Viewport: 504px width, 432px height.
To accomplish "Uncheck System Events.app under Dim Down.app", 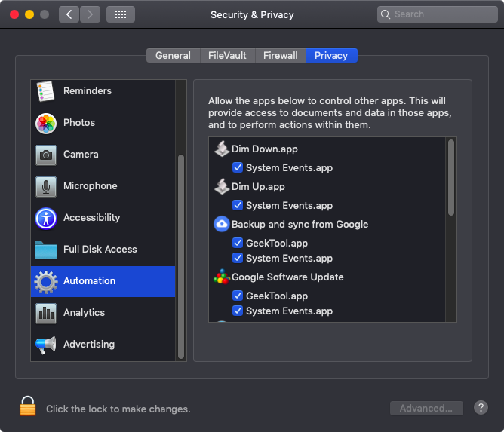I will pyautogui.click(x=238, y=167).
